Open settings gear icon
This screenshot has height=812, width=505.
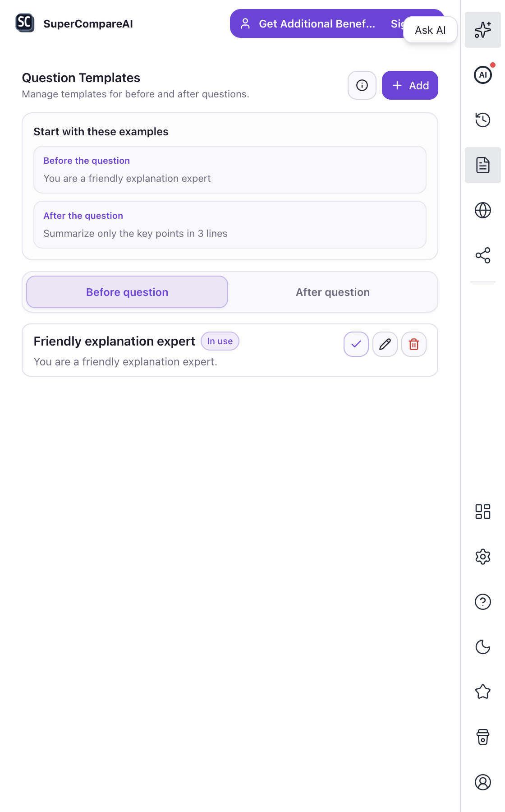pos(482,557)
